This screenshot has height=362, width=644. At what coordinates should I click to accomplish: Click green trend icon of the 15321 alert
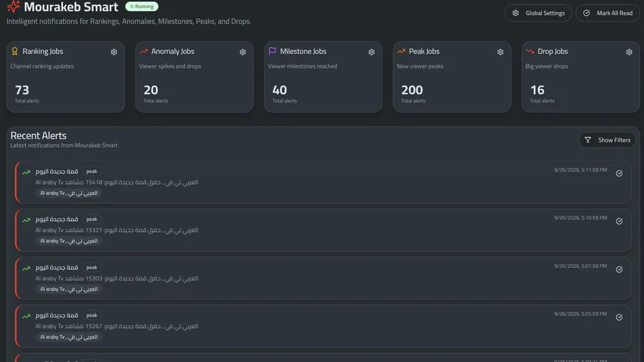tap(26, 221)
